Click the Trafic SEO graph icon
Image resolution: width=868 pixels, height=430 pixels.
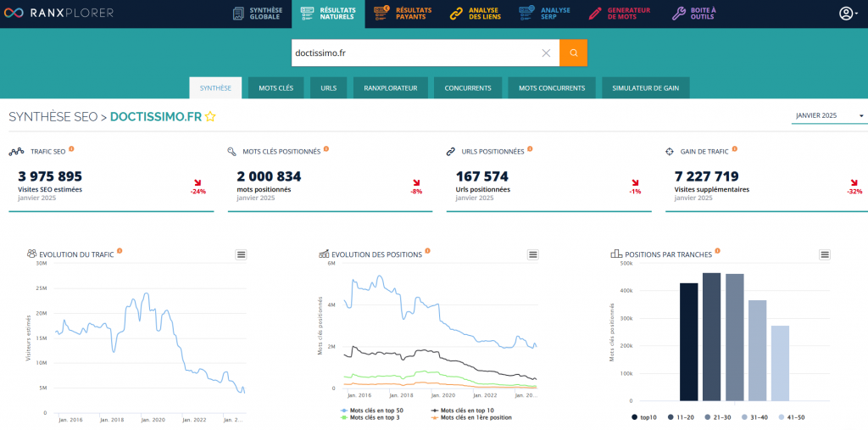click(17, 151)
